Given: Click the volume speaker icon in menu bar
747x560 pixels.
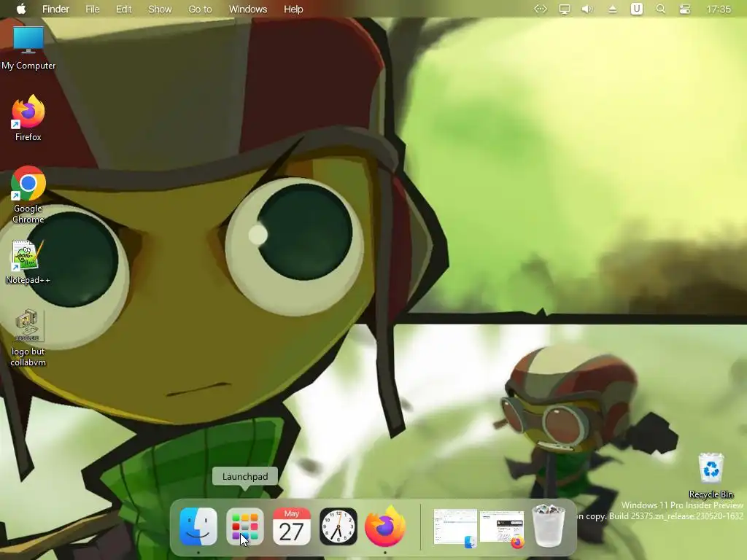Looking at the screenshot, I should click(x=588, y=9).
